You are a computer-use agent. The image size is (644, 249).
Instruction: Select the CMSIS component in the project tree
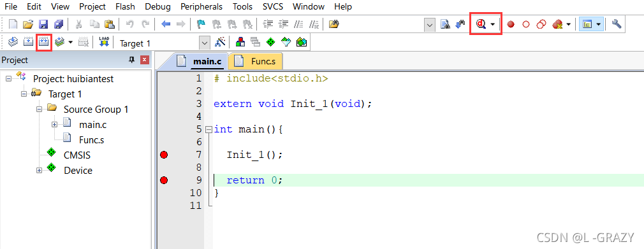click(x=77, y=155)
